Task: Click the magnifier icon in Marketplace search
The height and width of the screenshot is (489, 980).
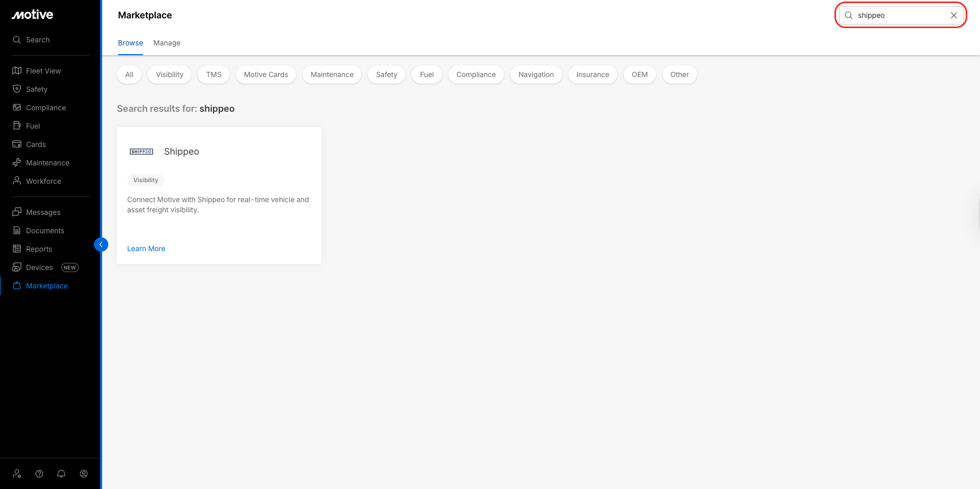Action: point(849,15)
